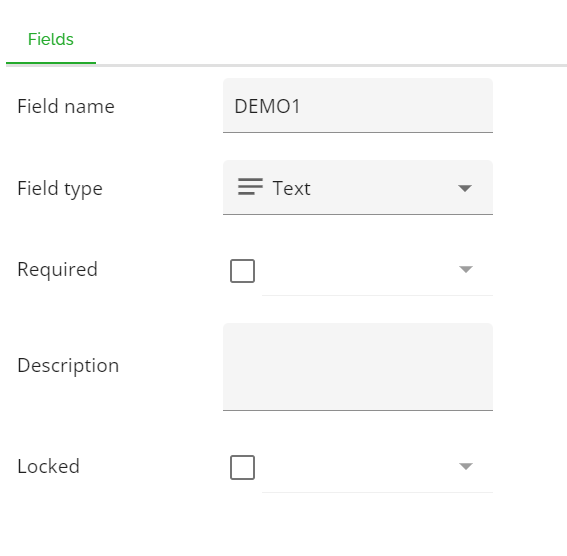Click the Text type lines icon
567x556 pixels.
[250, 187]
